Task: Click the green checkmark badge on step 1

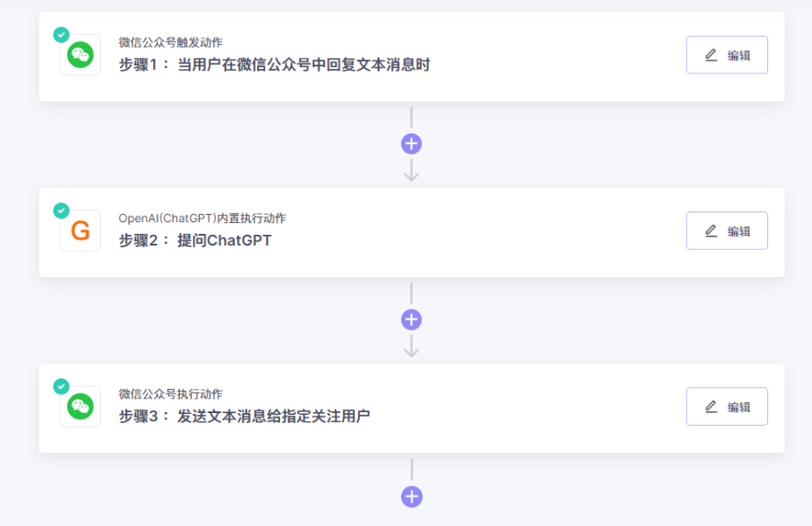Action: (61, 35)
